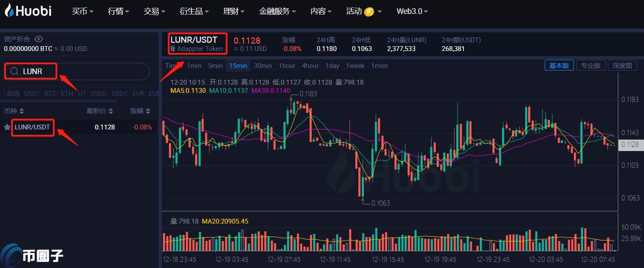This screenshot has width=644, height=268.
Task: Open the 金融服务 dropdown
Action: [x=277, y=11]
